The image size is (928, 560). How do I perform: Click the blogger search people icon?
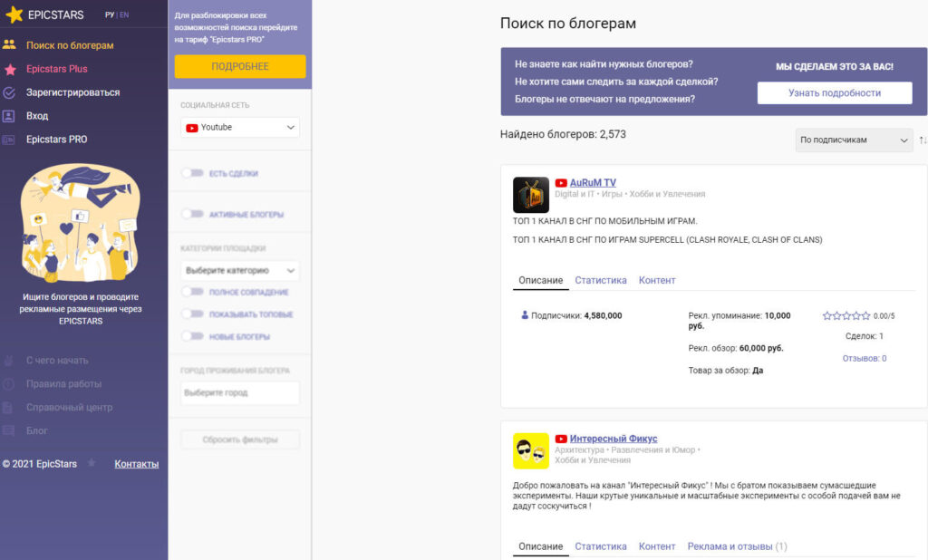tap(9, 44)
